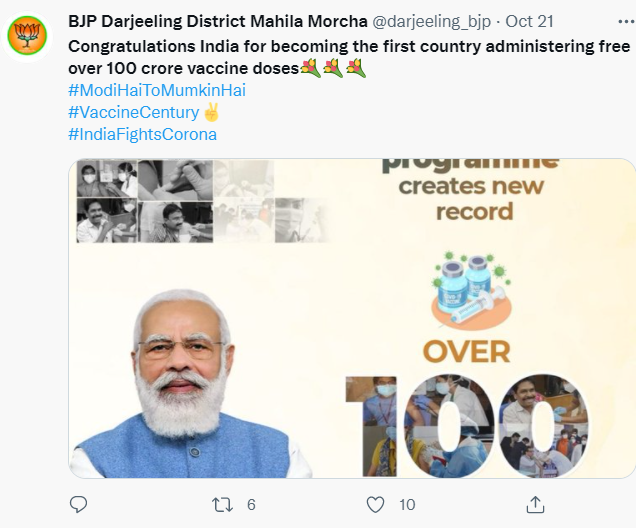
Task: Click the vaccine vials illustration in the image
Action: (x=471, y=289)
